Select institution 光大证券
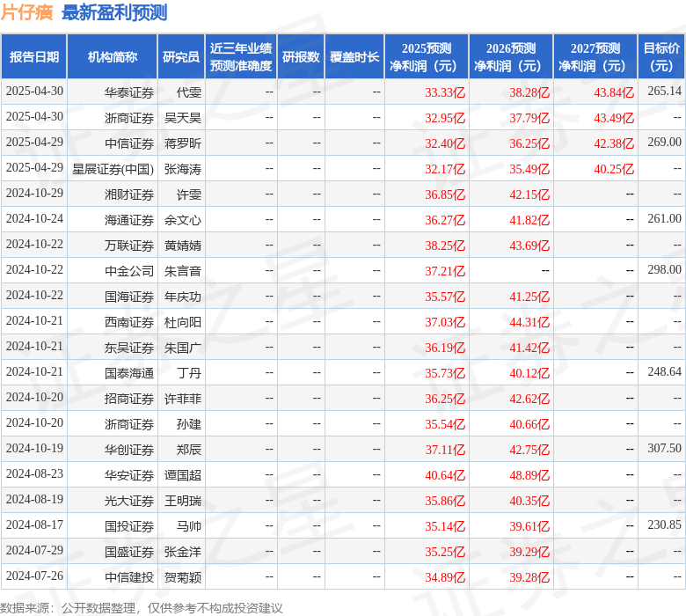 coord(129,501)
